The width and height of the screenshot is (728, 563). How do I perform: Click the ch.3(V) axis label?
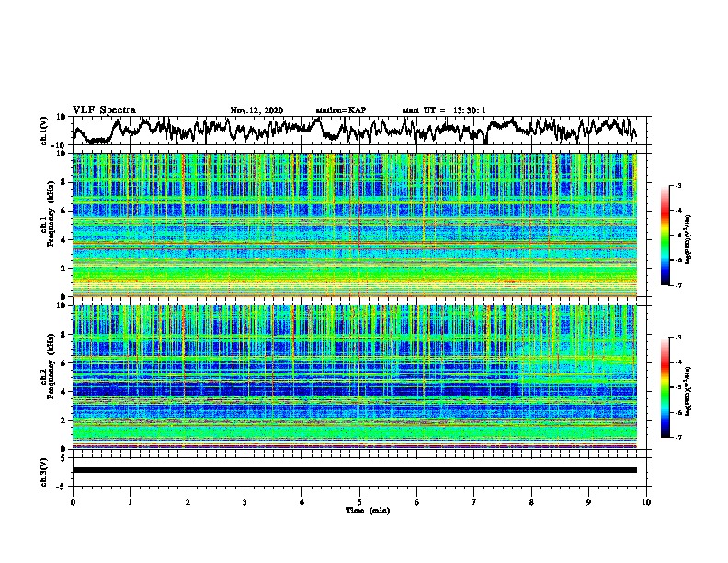click(44, 472)
